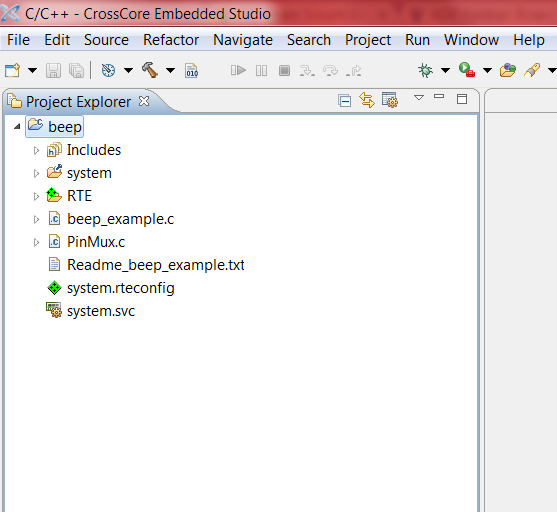Click the Suspend pause icon
Viewport: 557px width, 512px height.
261,70
